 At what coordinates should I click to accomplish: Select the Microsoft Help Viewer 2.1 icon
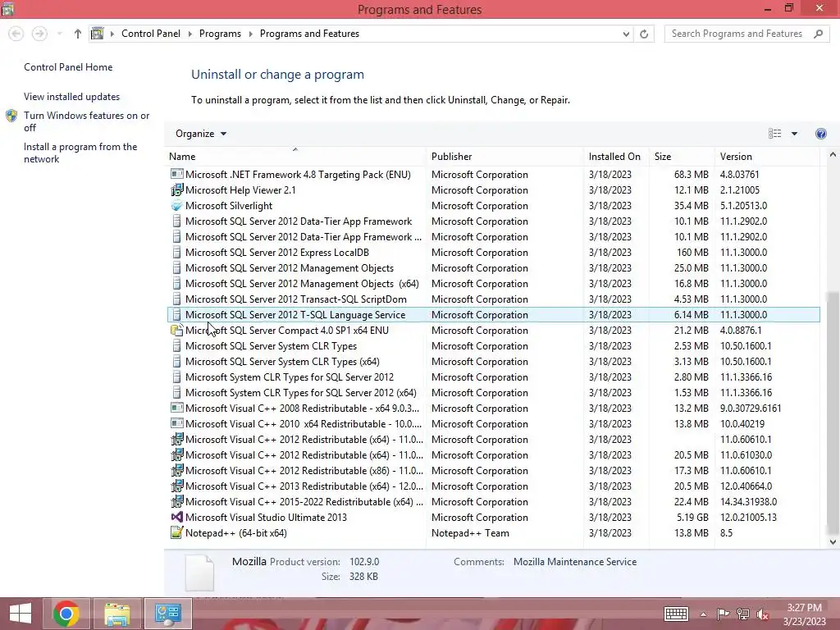[x=176, y=190]
